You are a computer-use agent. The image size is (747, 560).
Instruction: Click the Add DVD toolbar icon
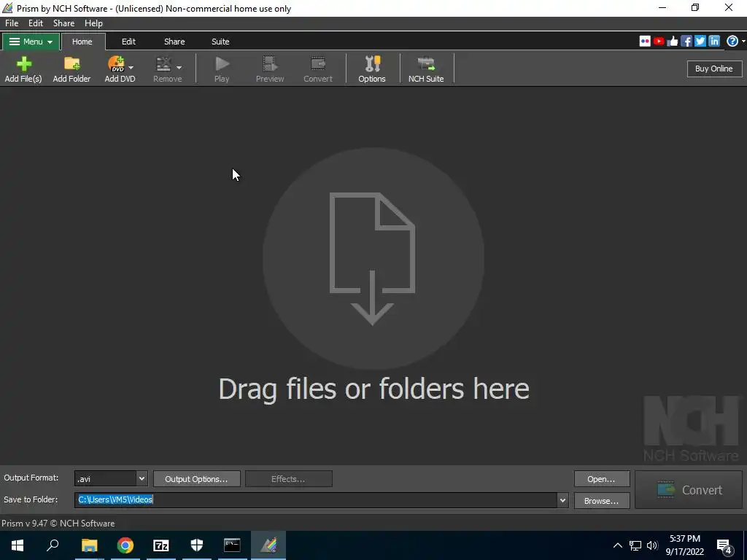point(116,69)
